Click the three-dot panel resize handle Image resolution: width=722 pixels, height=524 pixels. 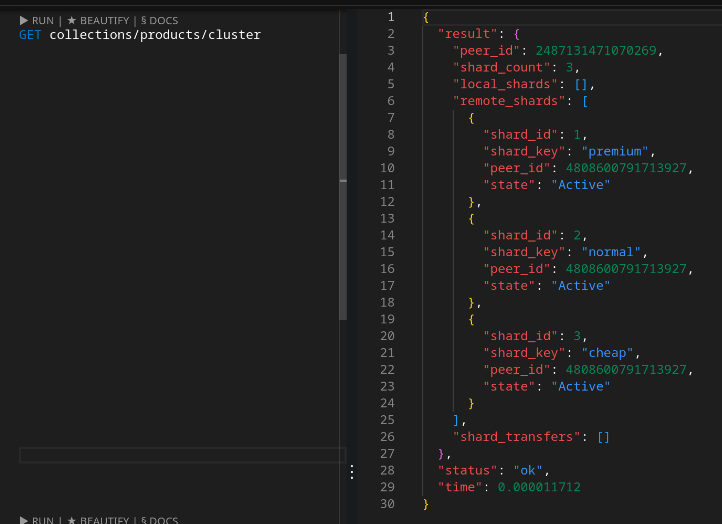pos(351,472)
